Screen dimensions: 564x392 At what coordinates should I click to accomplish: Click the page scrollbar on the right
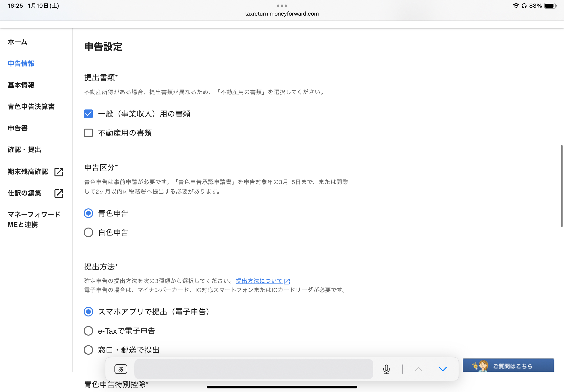coord(562,186)
